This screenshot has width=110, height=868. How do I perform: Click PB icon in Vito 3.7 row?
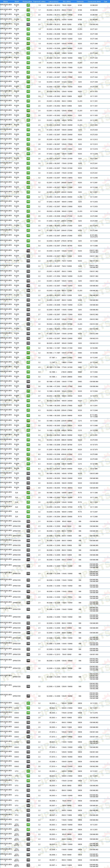(x=28, y=781)
